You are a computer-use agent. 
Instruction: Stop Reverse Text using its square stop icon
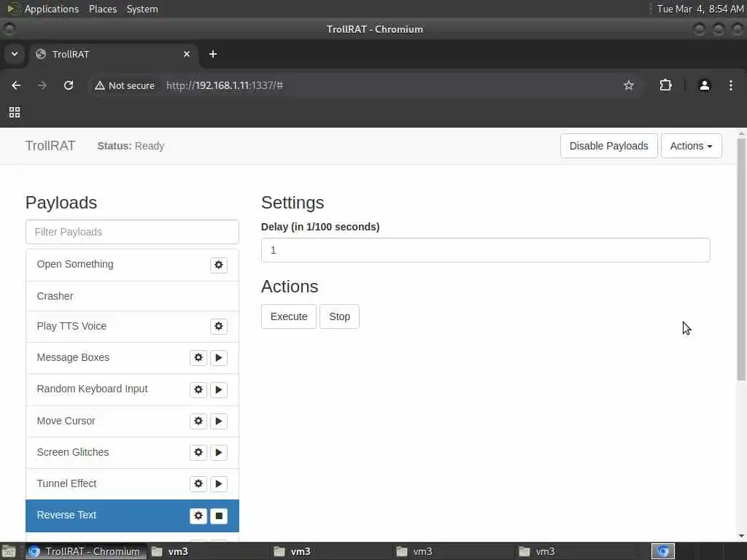point(219,516)
